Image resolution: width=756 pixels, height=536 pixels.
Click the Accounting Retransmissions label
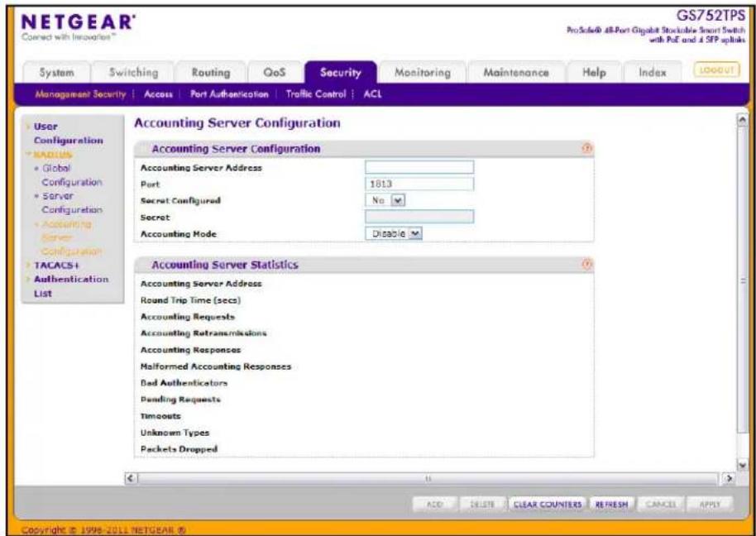point(203,333)
